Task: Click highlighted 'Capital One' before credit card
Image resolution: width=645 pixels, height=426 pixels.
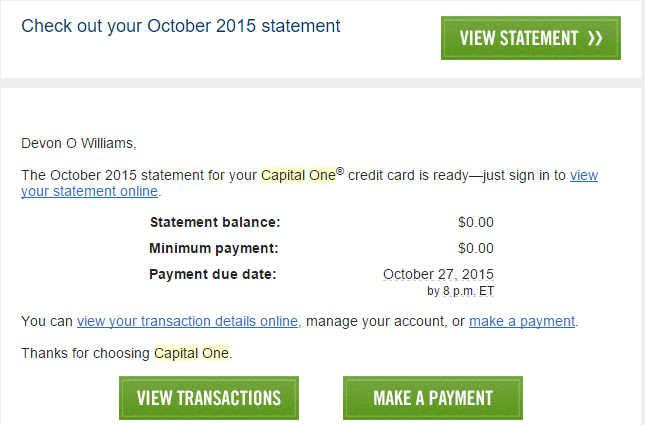Action: pos(298,176)
